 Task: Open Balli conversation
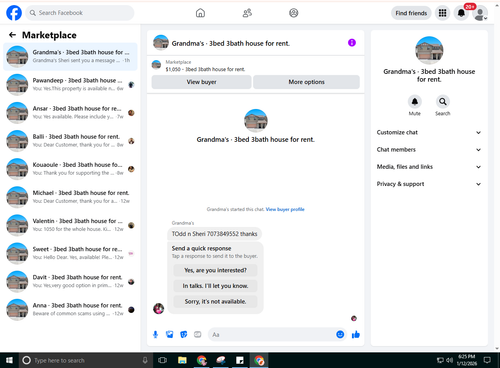point(70,141)
